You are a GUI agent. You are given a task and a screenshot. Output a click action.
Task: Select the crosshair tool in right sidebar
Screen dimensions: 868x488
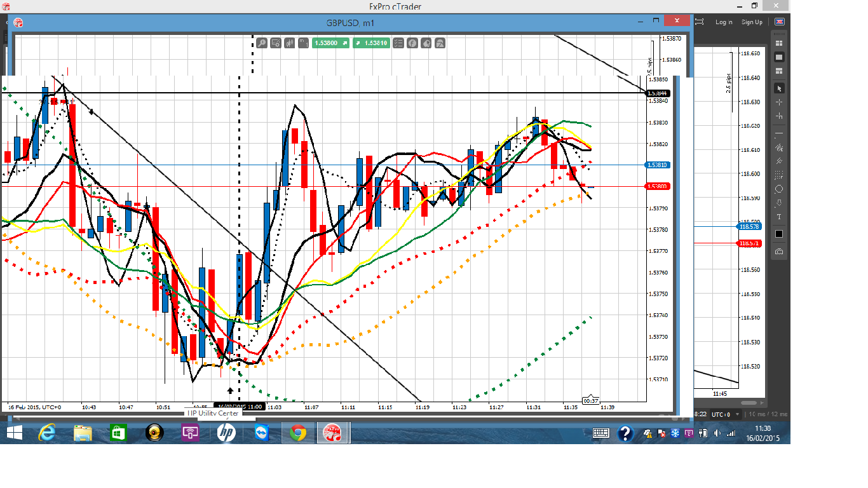779,102
